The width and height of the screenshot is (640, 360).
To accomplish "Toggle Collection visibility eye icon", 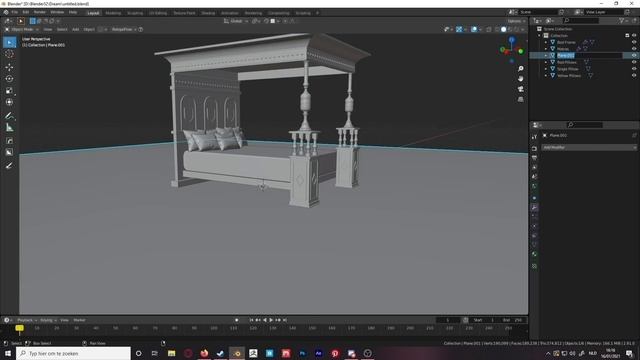I will pos(634,36).
